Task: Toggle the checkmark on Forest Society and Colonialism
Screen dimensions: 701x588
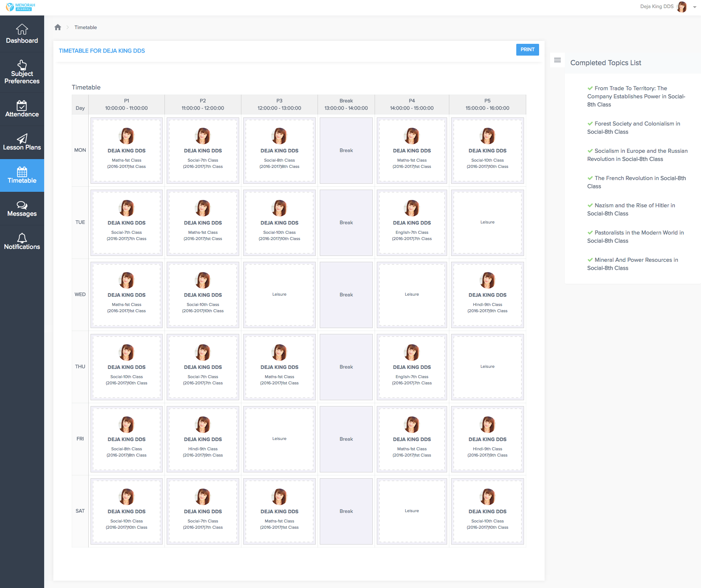Action: 590,124
